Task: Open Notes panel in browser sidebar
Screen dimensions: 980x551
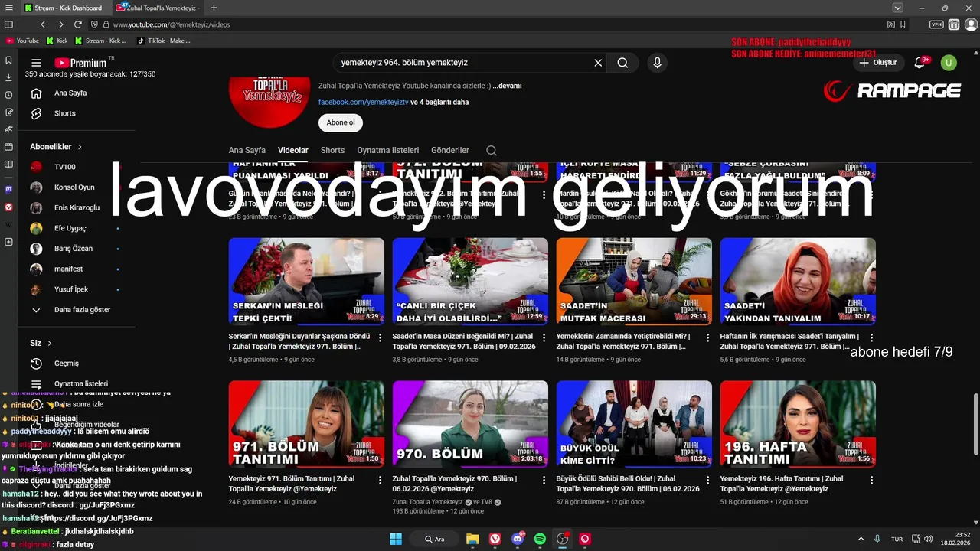Action: click(8, 112)
